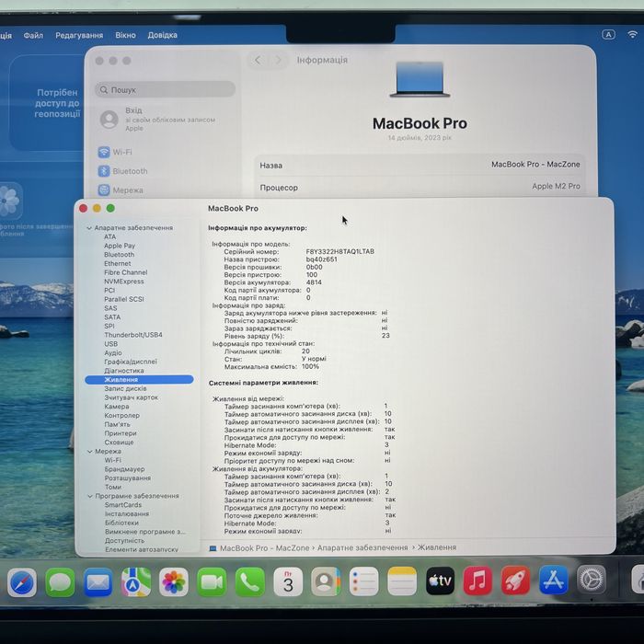Click MacBook Pro - MacZone in path bar
Image resolution: width=644 pixels, height=644 pixels.
264,548
